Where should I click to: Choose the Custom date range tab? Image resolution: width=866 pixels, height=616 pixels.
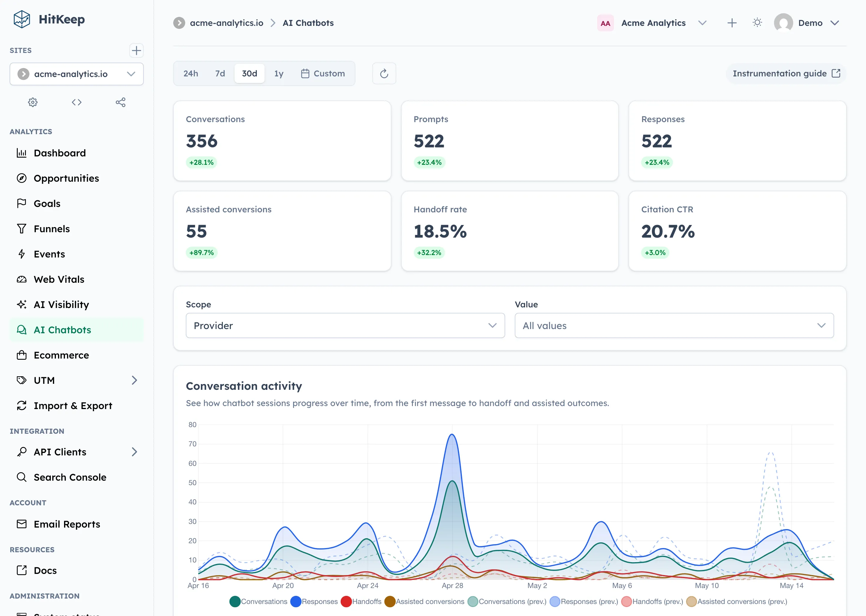click(x=323, y=74)
